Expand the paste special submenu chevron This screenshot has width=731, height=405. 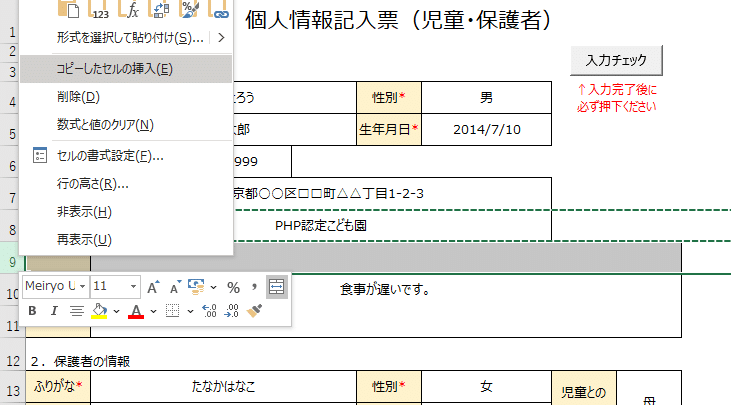point(221,38)
